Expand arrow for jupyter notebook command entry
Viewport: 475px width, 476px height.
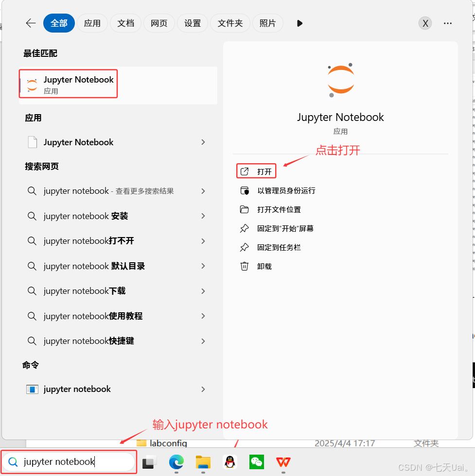point(203,389)
